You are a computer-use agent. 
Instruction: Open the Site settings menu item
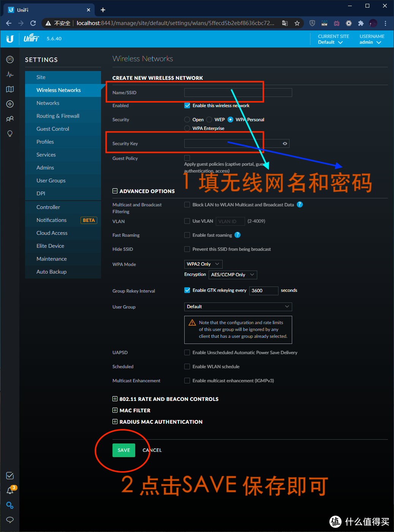point(63,77)
